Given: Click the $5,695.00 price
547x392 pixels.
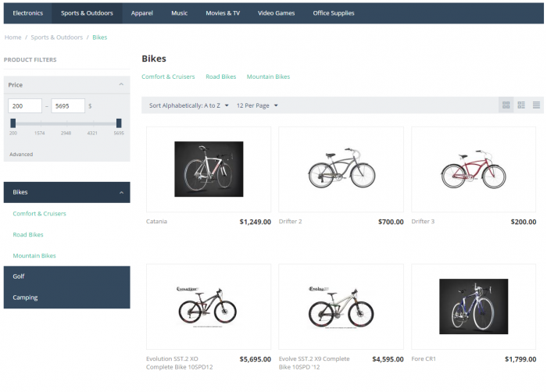Looking at the screenshot, I should [x=256, y=359].
